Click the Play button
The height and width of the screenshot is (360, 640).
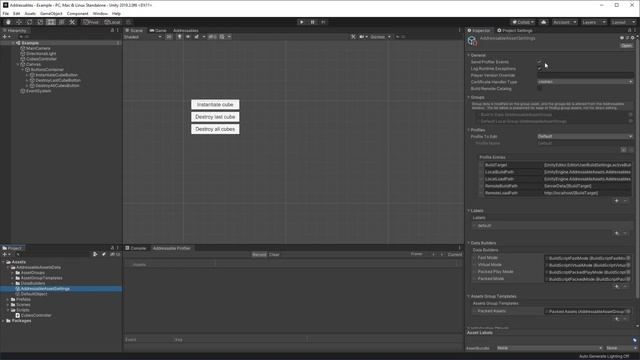(302, 22)
